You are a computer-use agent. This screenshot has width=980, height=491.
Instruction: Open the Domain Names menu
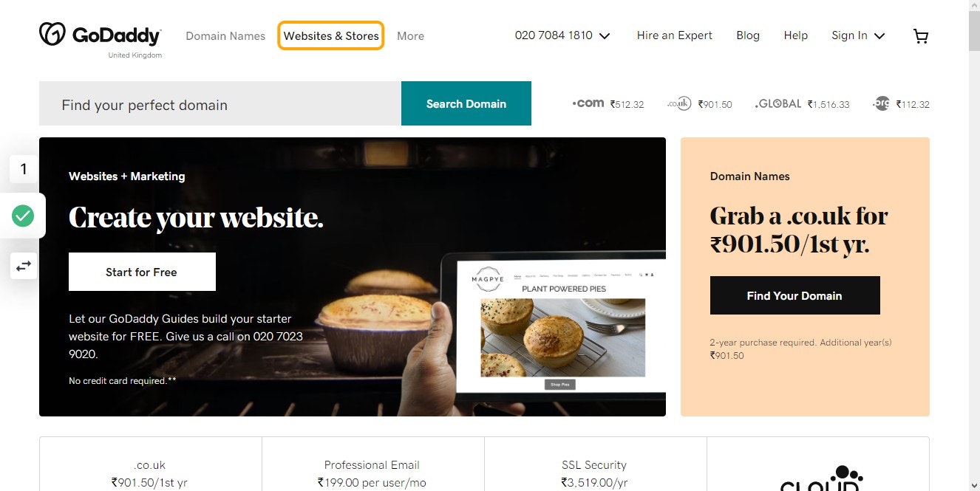(225, 35)
